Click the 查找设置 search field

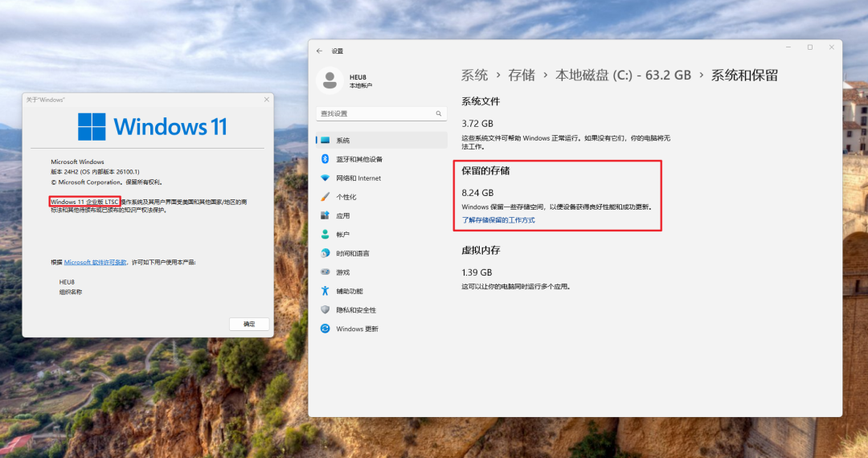[x=382, y=113]
